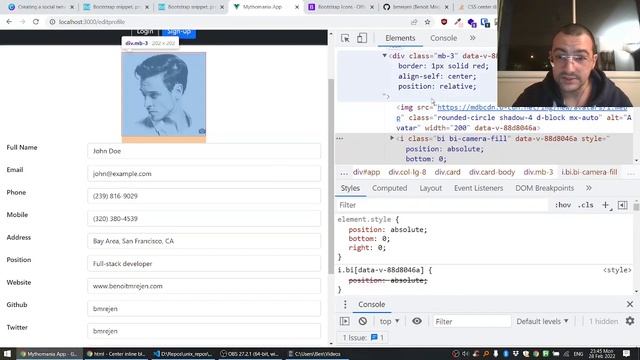Open the Windows notification center

pyautogui.click(x=626, y=354)
